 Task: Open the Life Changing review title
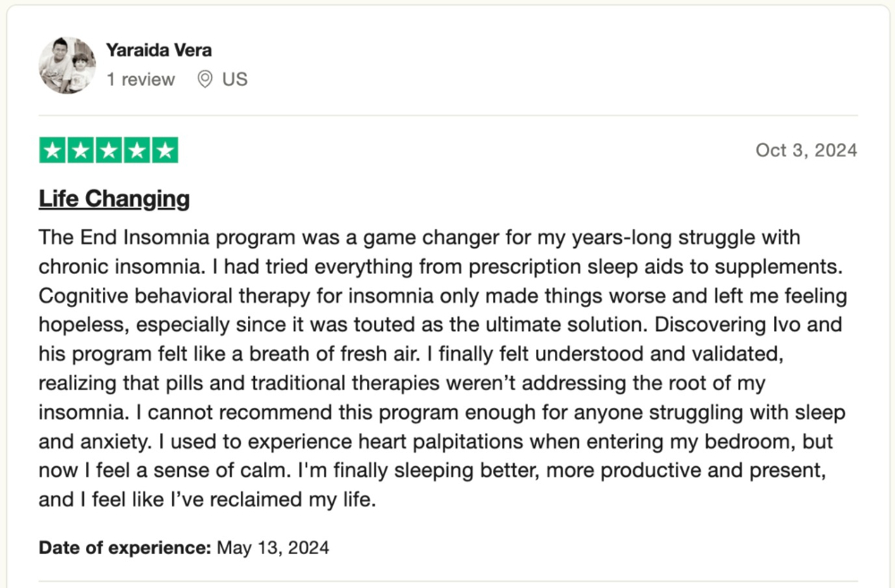(115, 199)
